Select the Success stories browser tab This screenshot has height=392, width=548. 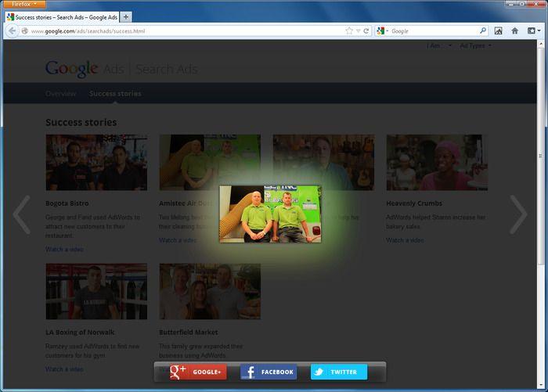click(x=62, y=17)
